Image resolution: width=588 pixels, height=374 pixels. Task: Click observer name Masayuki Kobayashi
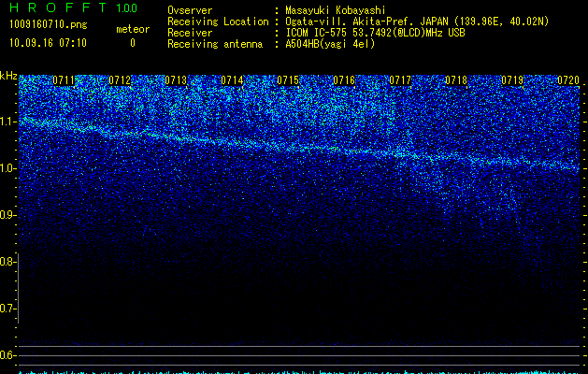pos(336,10)
